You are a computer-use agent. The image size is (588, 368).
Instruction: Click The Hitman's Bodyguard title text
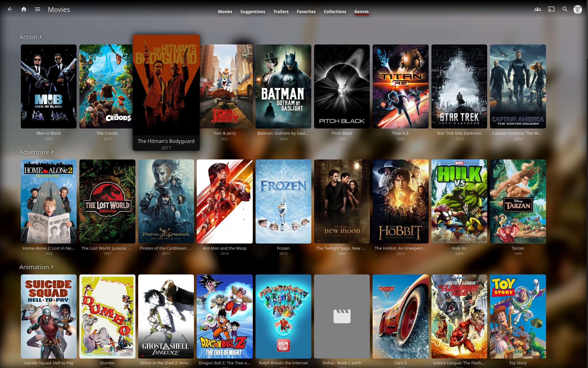(166, 141)
